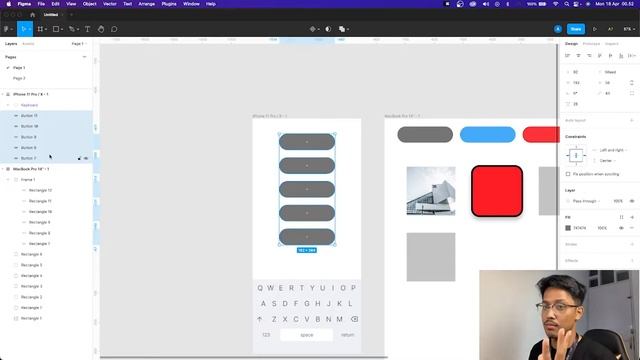This screenshot has width=640, height=360.
Task: Open the Shape tool dropdown arrow
Action: click(x=62, y=29)
